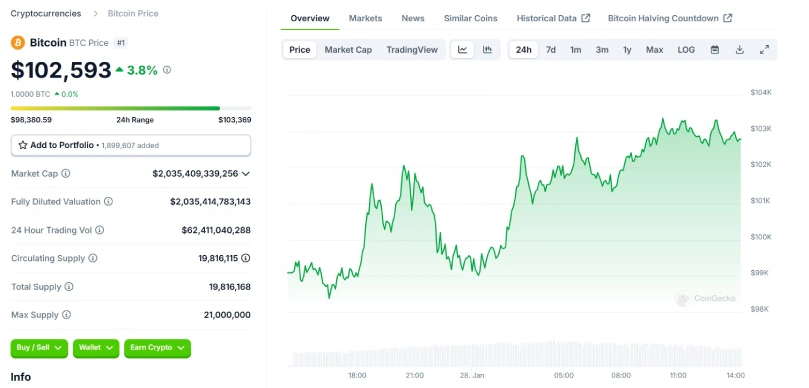Open the Earn Crypto dropdown

click(x=157, y=348)
